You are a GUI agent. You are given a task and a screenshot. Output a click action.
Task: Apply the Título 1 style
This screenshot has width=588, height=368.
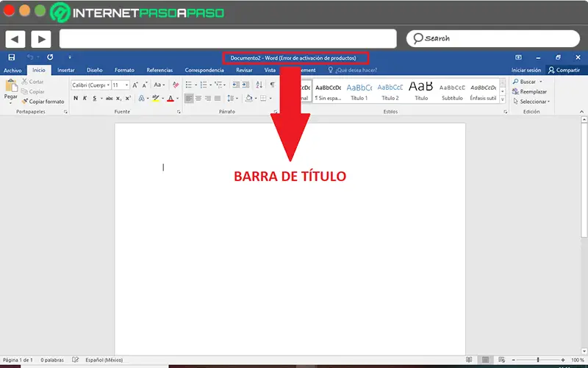359,92
